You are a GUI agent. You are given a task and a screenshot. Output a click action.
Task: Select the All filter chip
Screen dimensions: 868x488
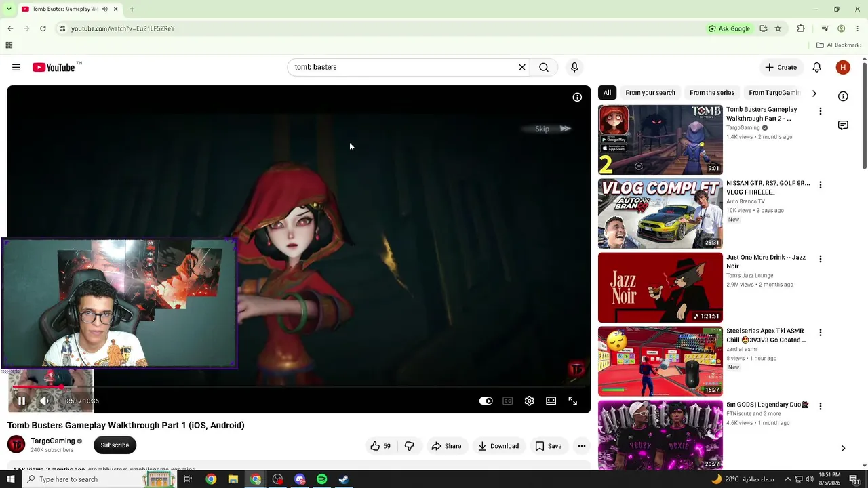[x=607, y=93]
